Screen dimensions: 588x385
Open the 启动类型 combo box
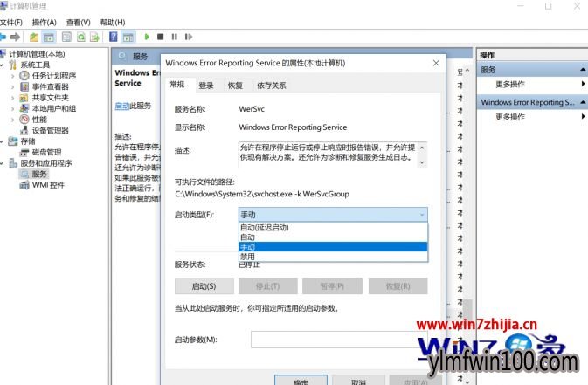333,215
